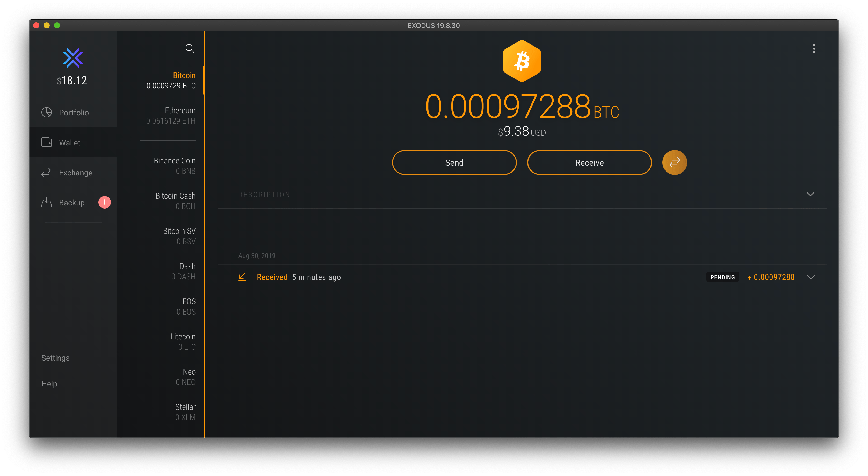The image size is (868, 476).
Task: Go to the Backup section
Action: 71,203
